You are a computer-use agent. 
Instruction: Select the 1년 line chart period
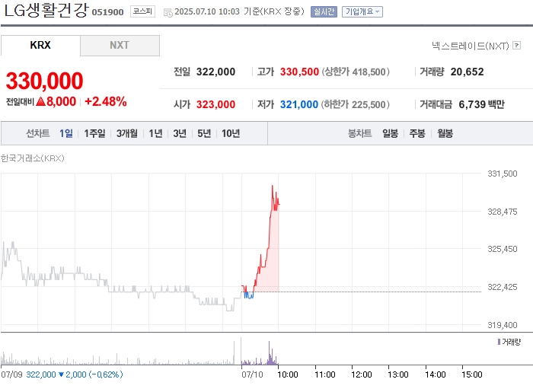click(155, 133)
